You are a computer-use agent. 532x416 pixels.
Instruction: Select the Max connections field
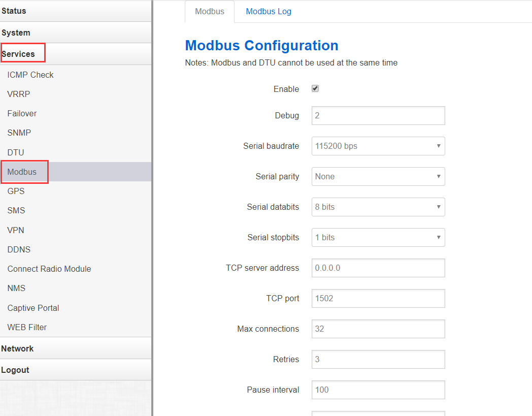tap(378, 329)
